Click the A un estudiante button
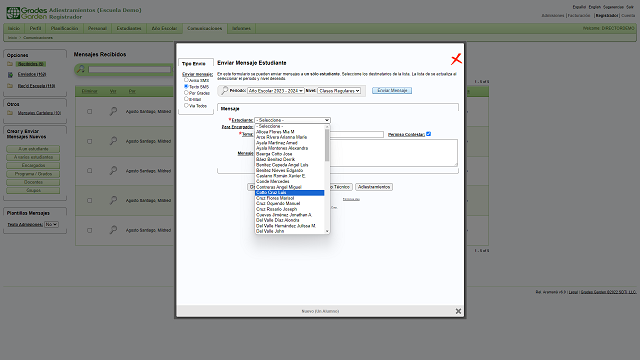640x360 pixels. (x=33, y=149)
